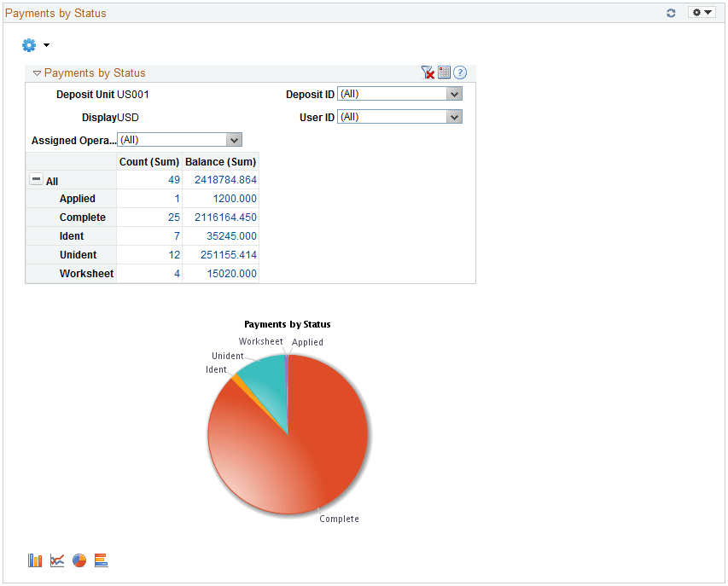The width and height of the screenshot is (728, 586).
Task: Open help via the question mark icon
Action: click(x=460, y=73)
